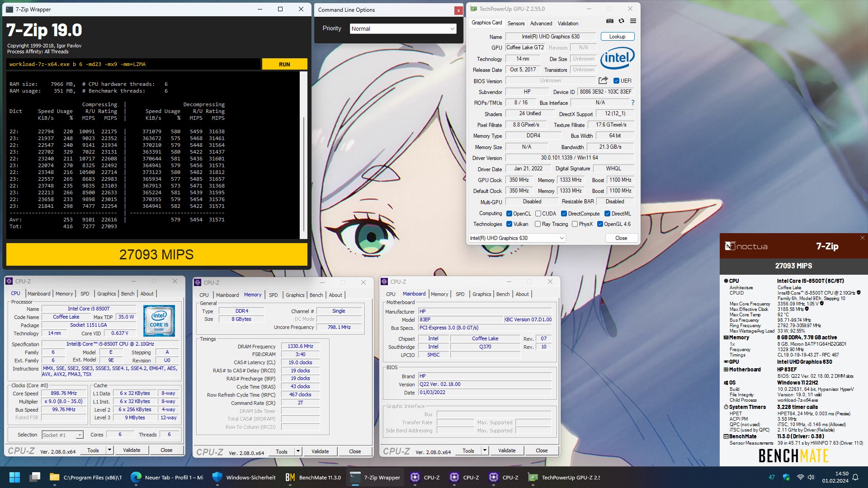Click Close in CPU-Z Memory window
This screenshot has height=488, width=868.
tap(355, 451)
